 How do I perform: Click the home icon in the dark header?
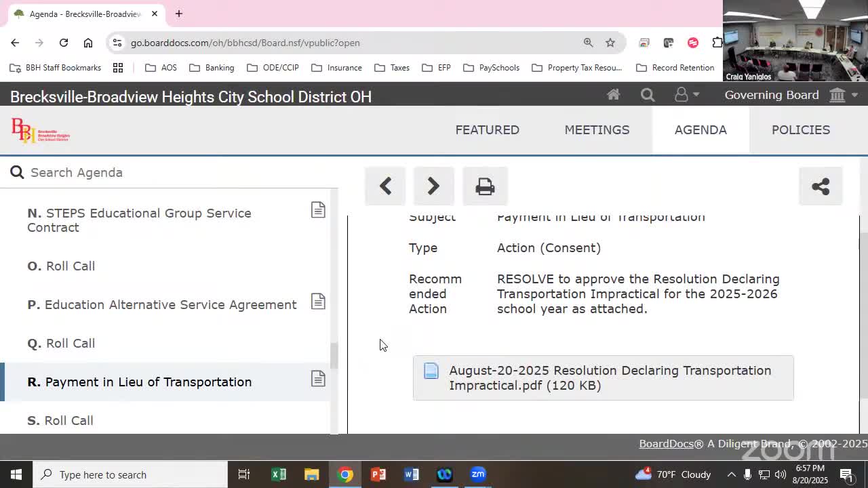(x=613, y=95)
